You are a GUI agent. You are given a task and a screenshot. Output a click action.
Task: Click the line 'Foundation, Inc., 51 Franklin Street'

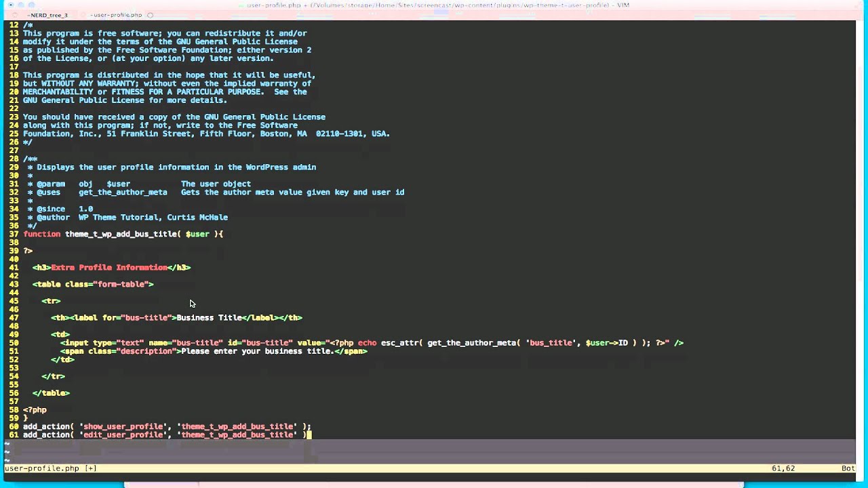206,134
